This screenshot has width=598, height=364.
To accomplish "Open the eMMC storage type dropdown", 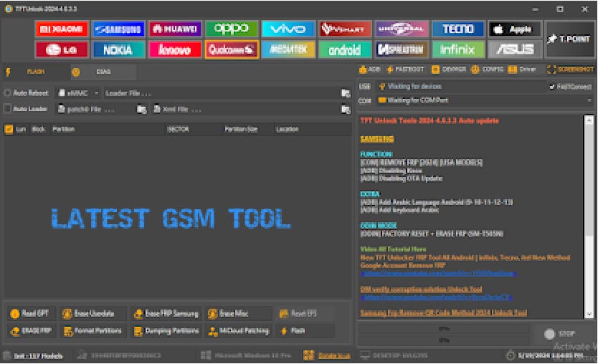I will coord(79,93).
